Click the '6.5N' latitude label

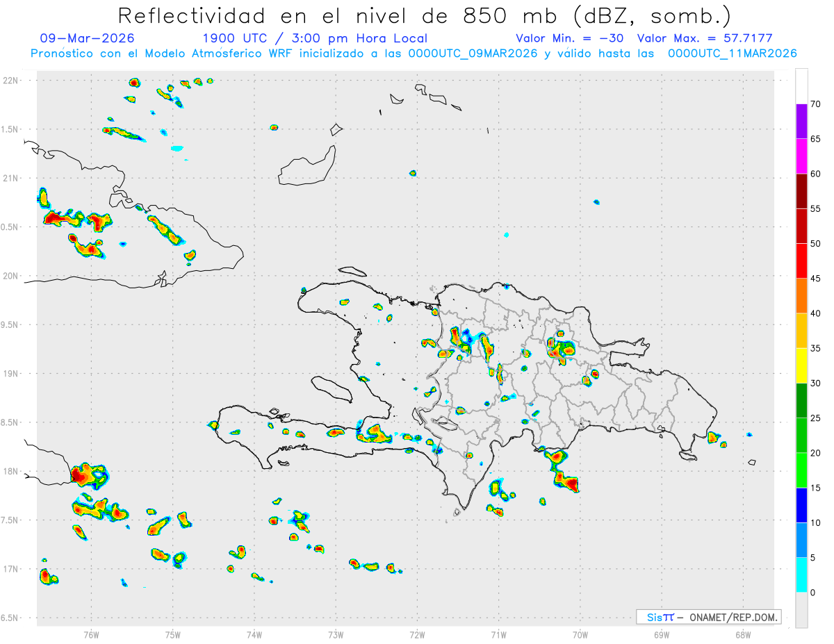(x=10, y=618)
